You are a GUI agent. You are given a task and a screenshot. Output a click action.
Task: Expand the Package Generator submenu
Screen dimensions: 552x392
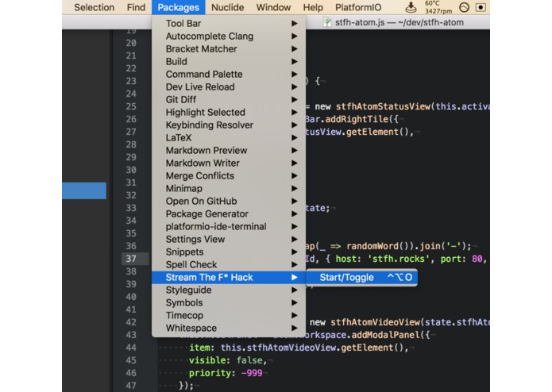(x=229, y=213)
